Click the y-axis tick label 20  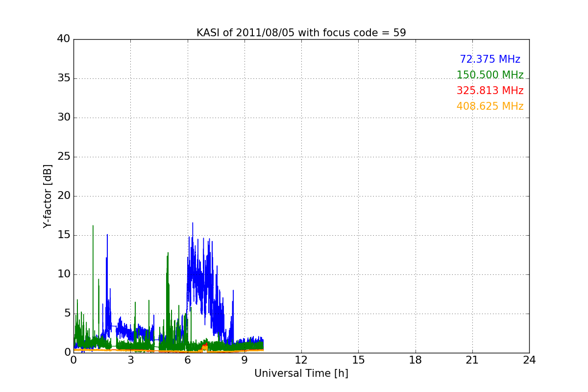click(x=64, y=196)
